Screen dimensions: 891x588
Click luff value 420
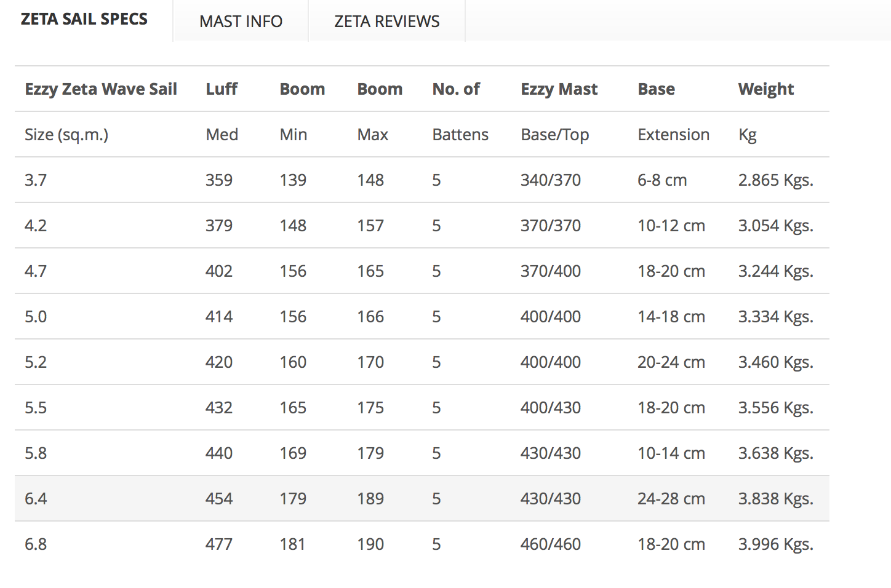click(x=219, y=362)
